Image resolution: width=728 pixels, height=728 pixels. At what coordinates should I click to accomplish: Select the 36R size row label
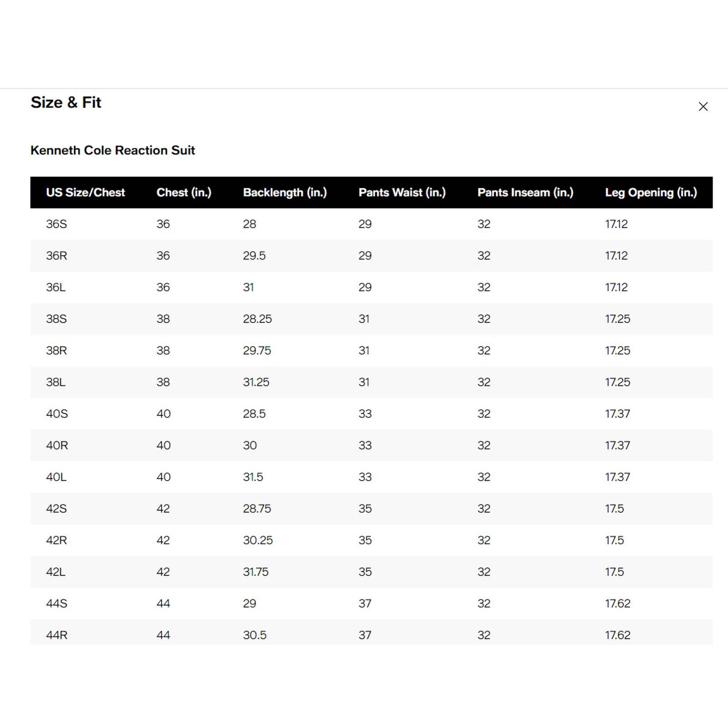pyautogui.click(x=56, y=256)
